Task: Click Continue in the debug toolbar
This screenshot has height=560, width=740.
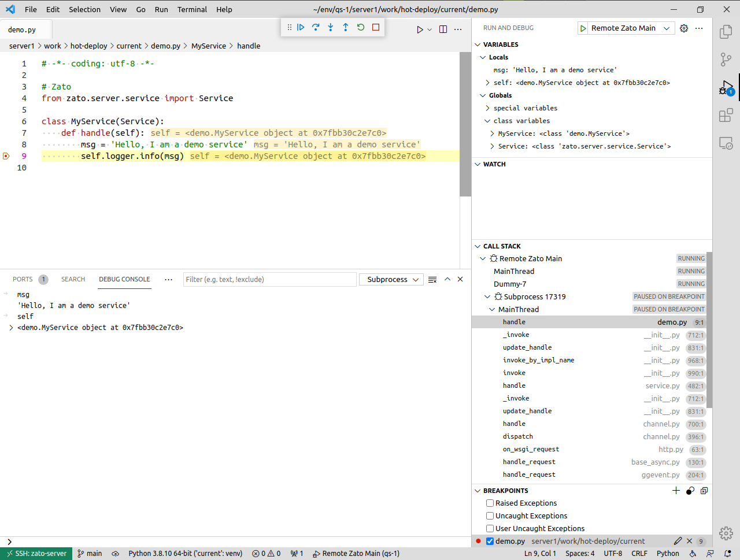Action: click(x=301, y=27)
